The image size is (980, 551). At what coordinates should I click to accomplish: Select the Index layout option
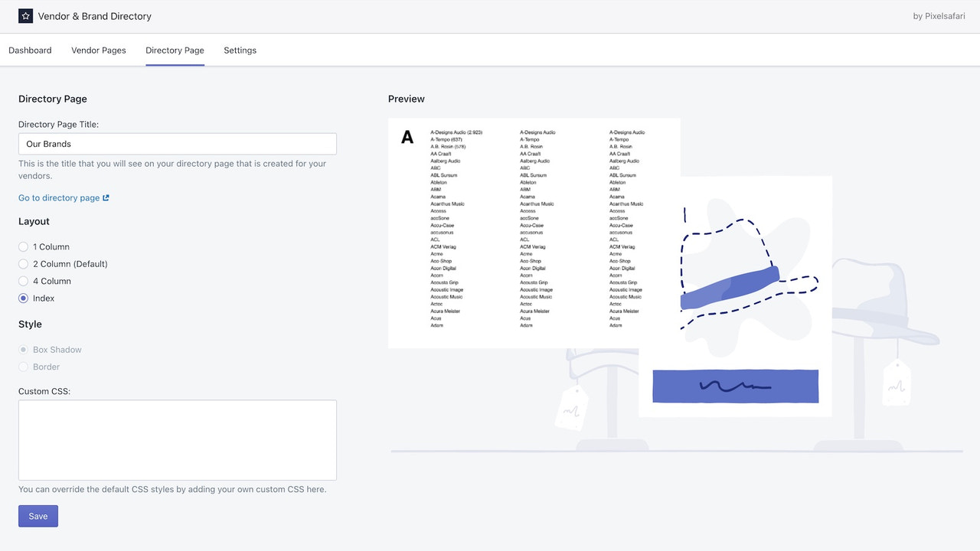23,298
